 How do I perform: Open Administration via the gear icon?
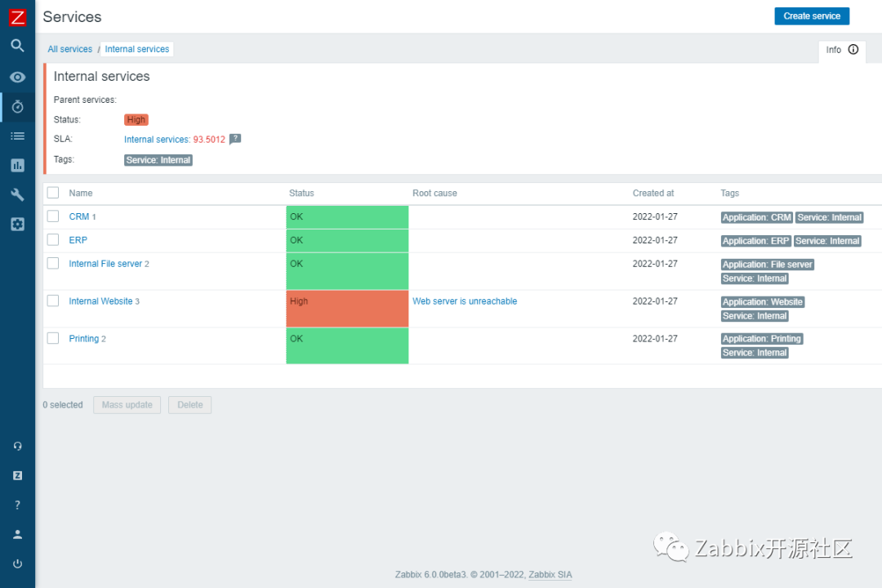[x=17, y=224]
